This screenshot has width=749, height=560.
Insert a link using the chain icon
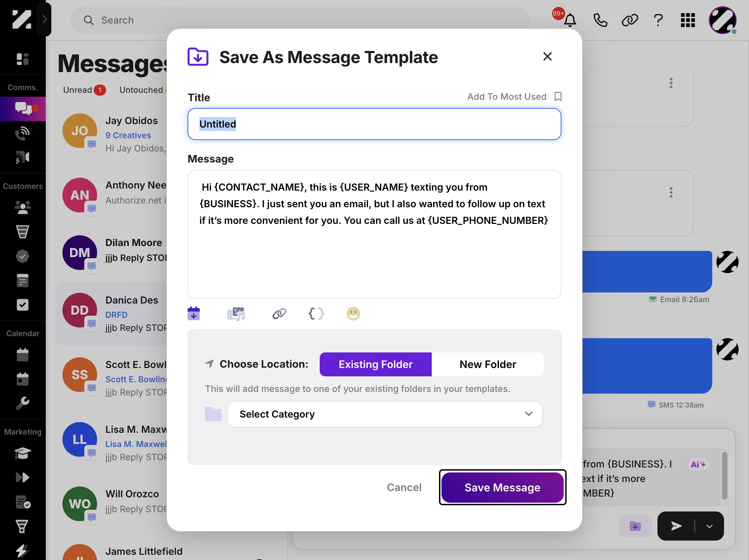tap(279, 314)
